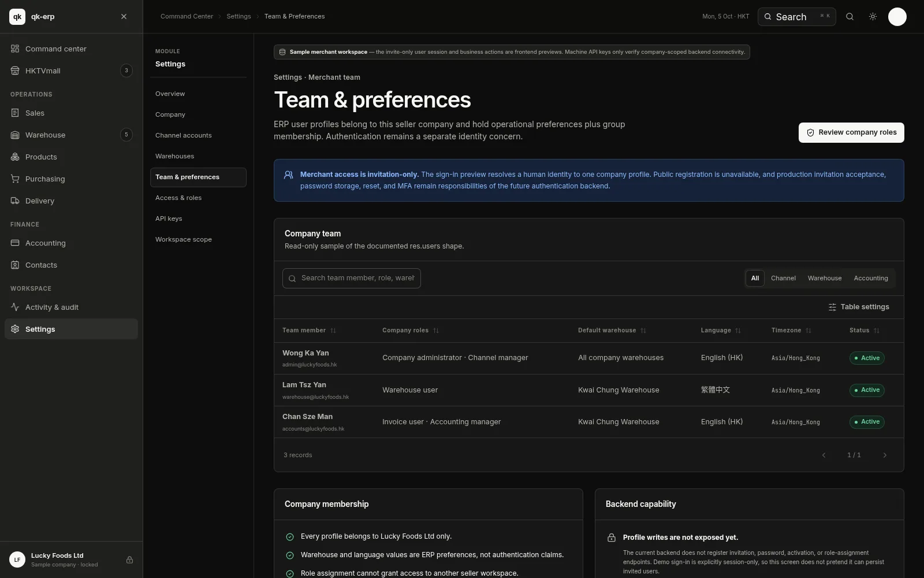Sort by Default warehouse column

612,331
